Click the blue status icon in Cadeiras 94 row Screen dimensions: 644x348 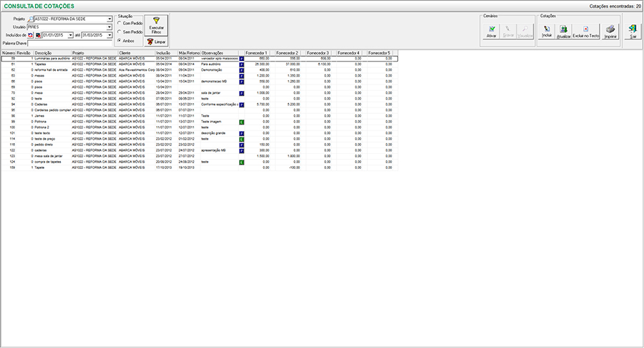point(242,105)
